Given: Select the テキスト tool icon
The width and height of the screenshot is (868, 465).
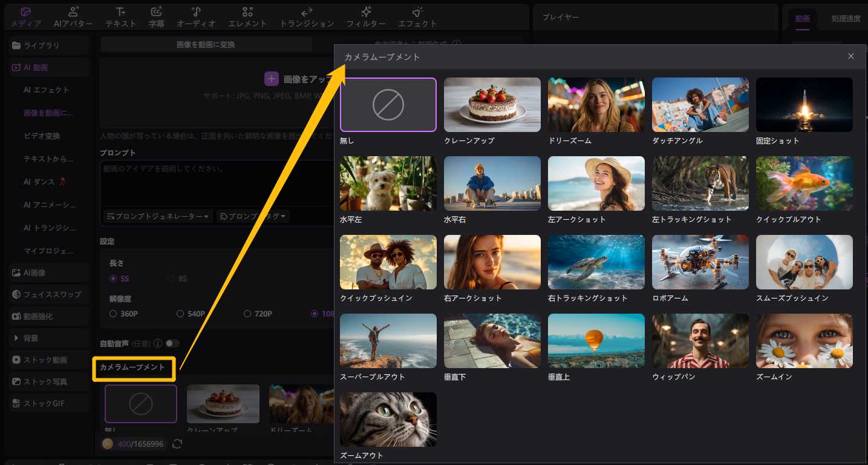Looking at the screenshot, I should pos(120,12).
